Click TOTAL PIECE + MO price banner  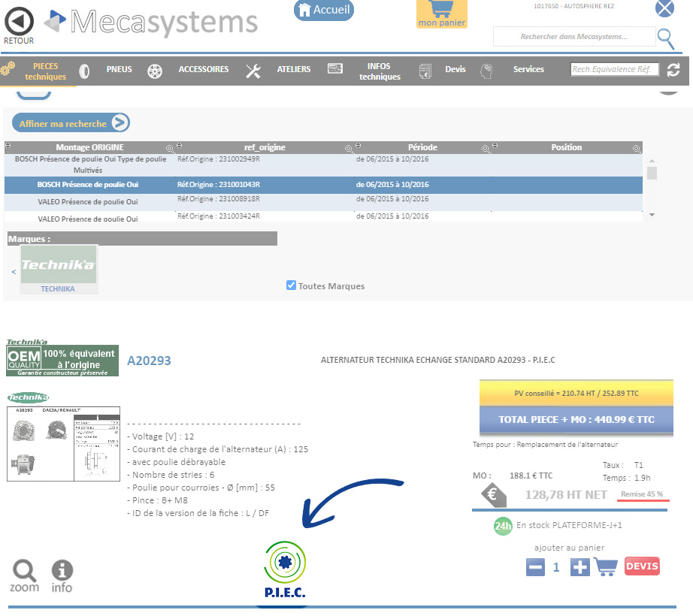(576, 419)
